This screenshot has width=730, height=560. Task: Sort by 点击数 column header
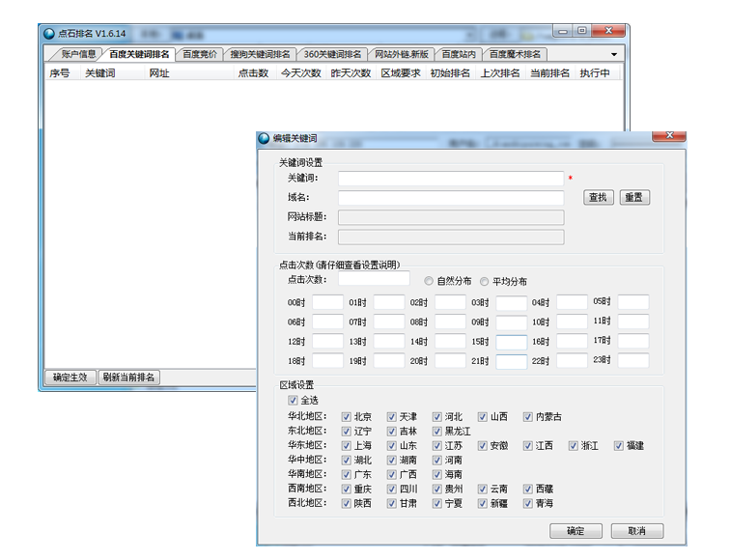pos(253,73)
